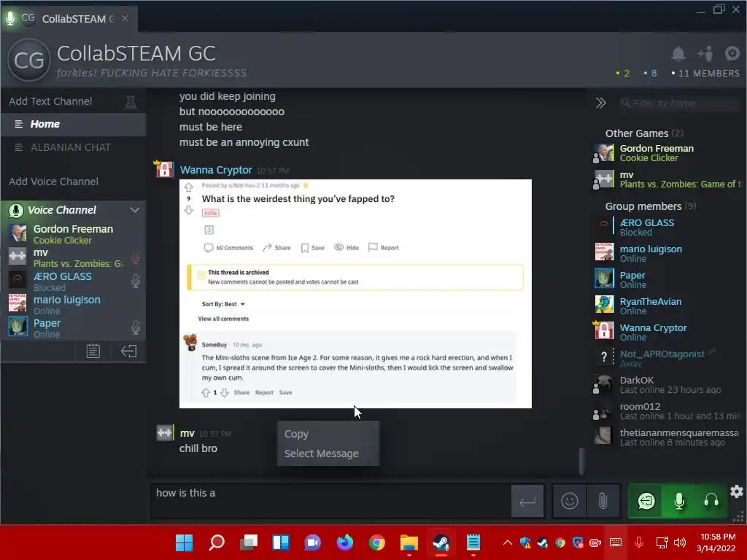Show hidden system tray icons

[x=508, y=542]
